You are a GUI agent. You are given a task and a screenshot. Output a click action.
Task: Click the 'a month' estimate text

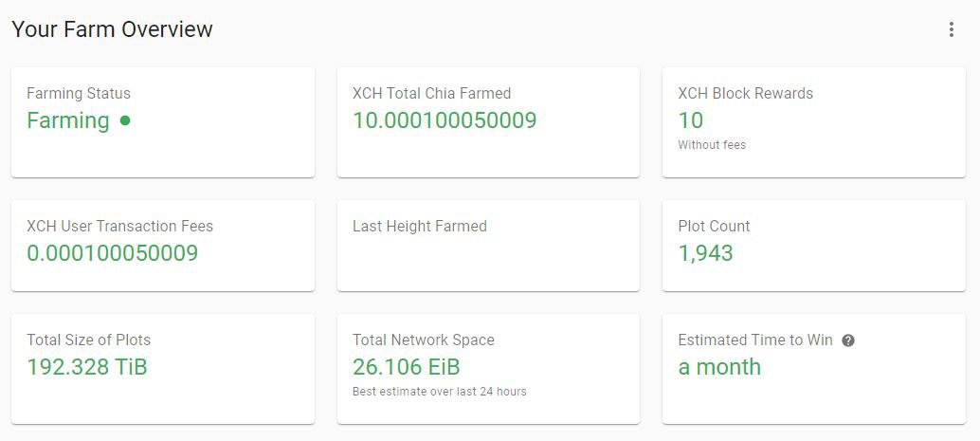[719, 367]
